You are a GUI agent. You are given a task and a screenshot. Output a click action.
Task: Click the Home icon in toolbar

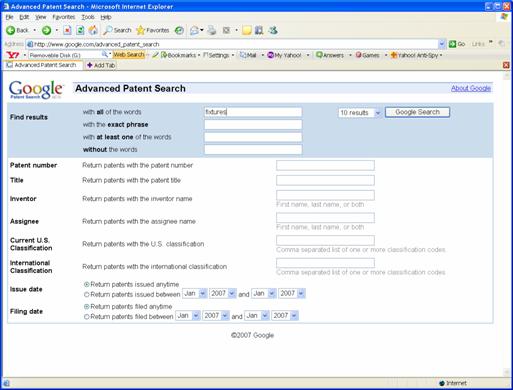(x=93, y=30)
